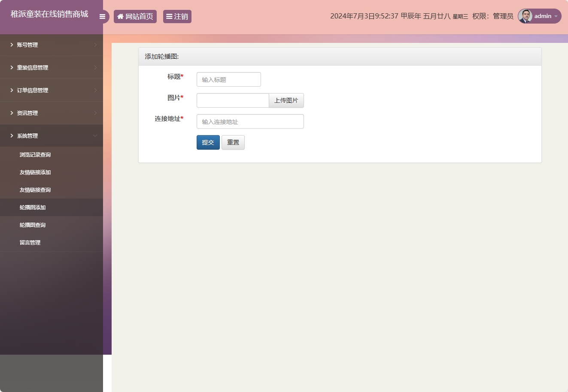Click the arrow icon before 资讯管理
568x392 pixels.
[11, 113]
